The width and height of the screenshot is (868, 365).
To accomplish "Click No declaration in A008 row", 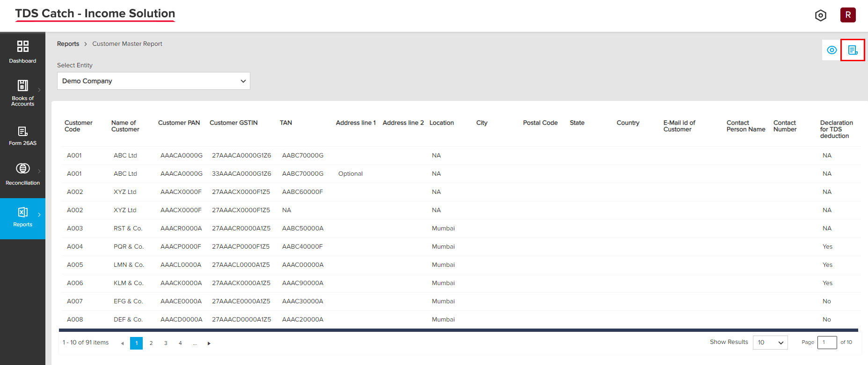I will (x=827, y=319).
